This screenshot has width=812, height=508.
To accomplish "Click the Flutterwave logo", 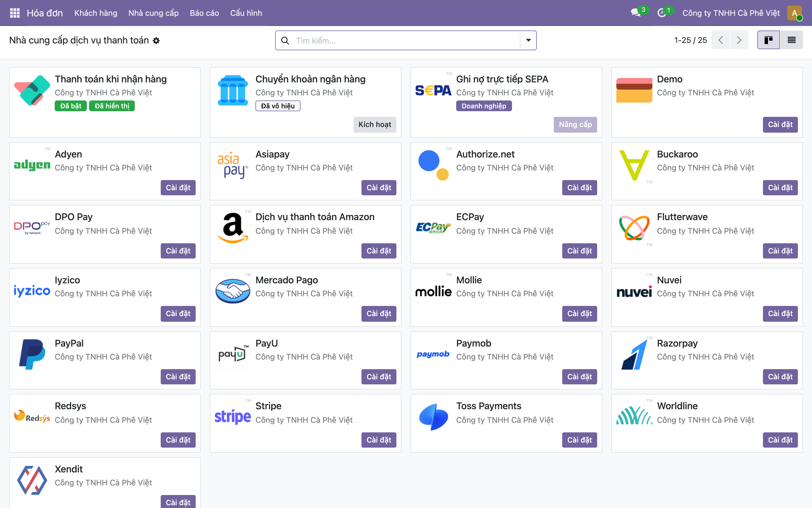I will (634, 228).
